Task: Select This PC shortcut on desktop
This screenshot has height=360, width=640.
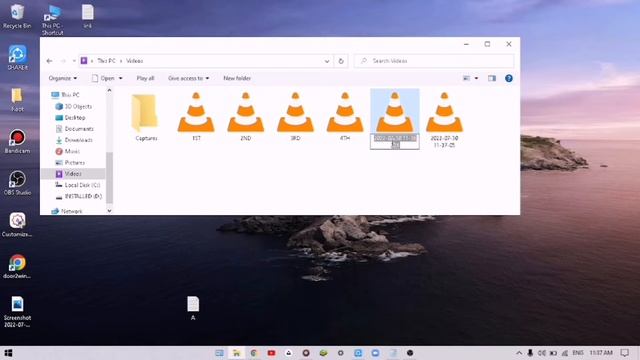Action: 52,20
